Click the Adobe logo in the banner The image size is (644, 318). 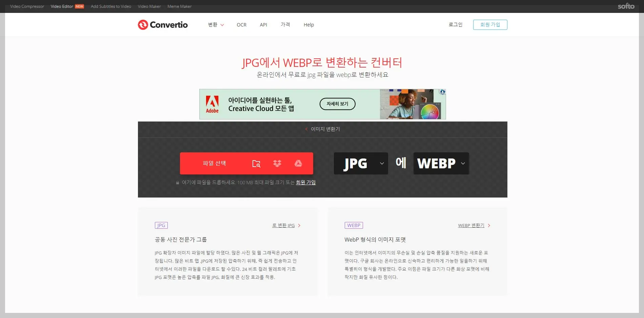[213, 104]
